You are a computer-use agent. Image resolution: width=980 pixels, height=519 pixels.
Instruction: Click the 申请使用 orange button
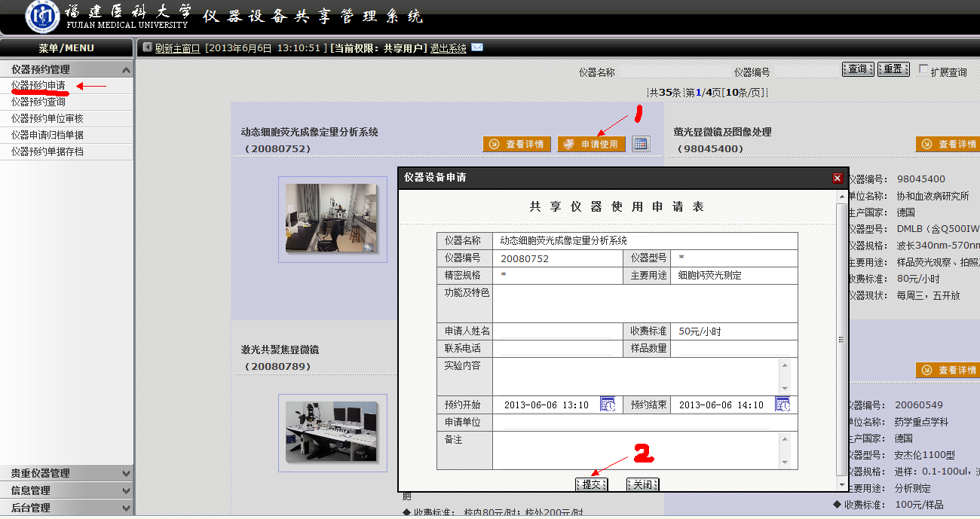tap(592, 144)
